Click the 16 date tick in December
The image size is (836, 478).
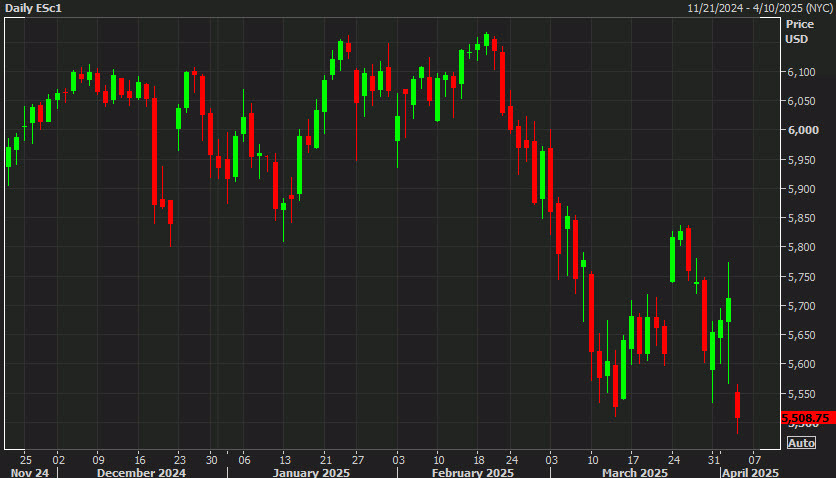[x=140, y=460]
